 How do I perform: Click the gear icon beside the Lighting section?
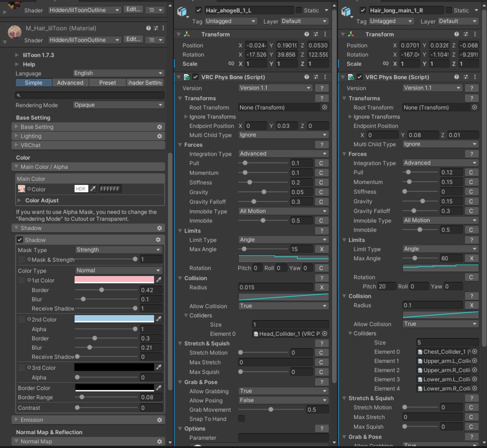coord(158,136)
